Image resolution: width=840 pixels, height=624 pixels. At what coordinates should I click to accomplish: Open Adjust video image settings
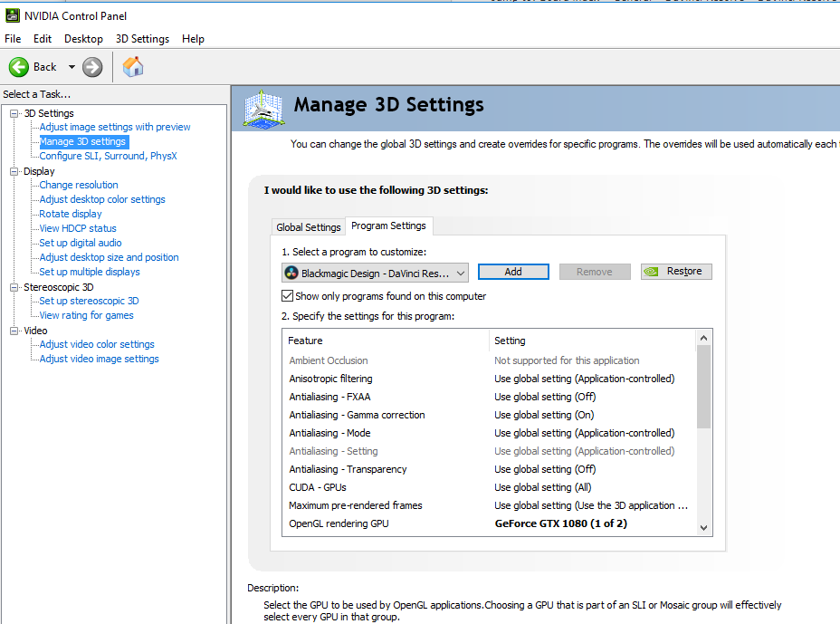(99, 359)
